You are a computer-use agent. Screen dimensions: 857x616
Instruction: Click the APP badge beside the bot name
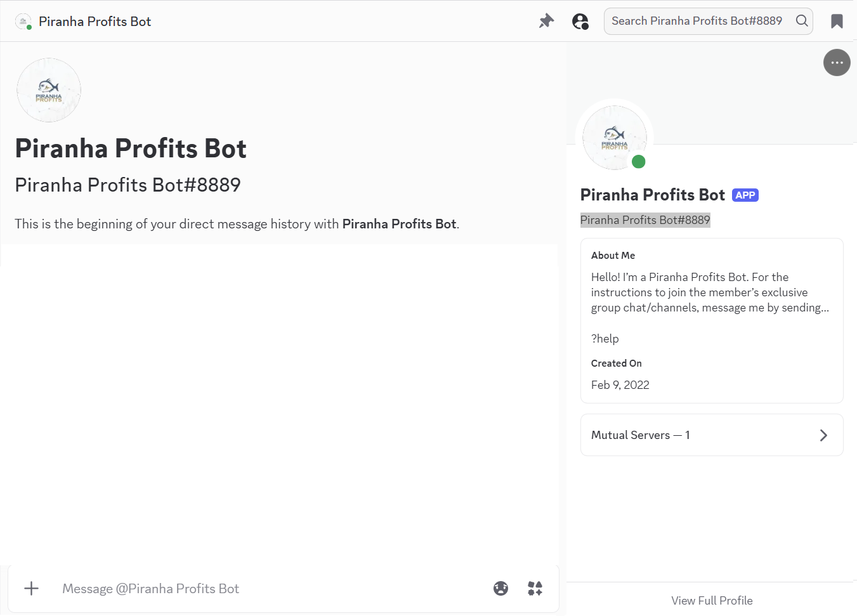pyautogui.click(x=745, y=195)
